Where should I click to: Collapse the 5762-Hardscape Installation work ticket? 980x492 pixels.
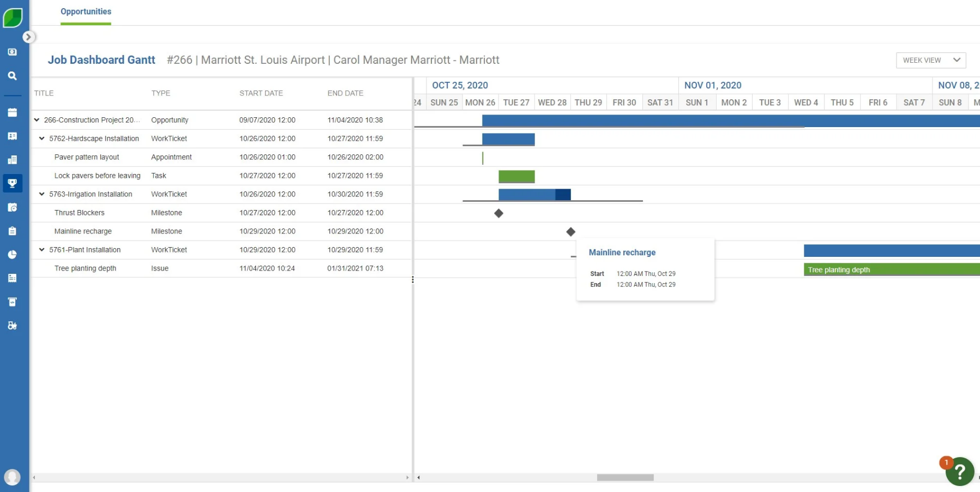[42, 139]
